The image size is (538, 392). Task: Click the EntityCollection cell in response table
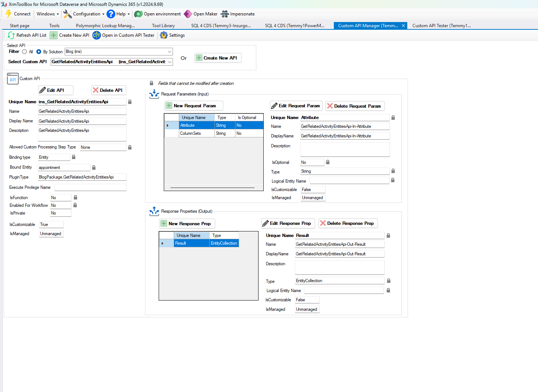[224, 243]
